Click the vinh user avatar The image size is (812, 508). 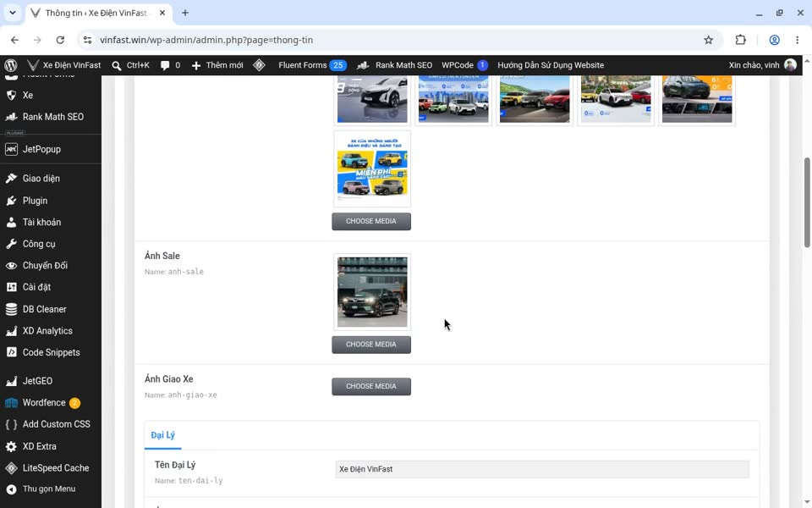point(790,65)
